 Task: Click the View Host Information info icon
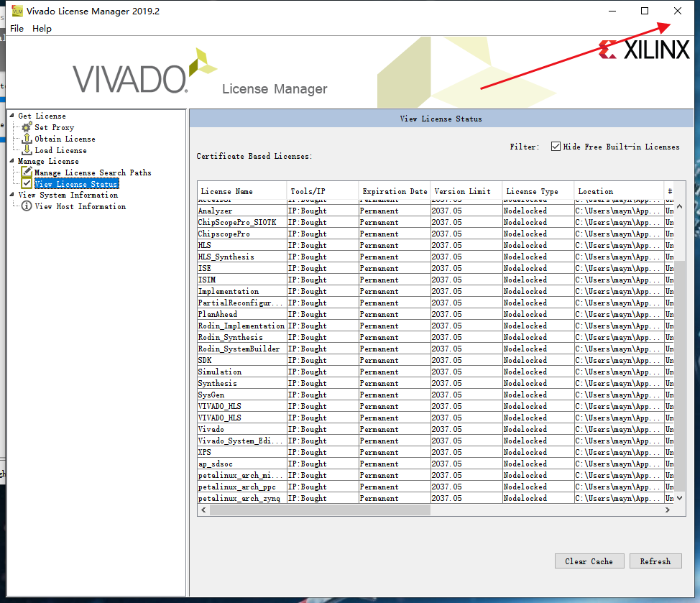click(27, 206)
